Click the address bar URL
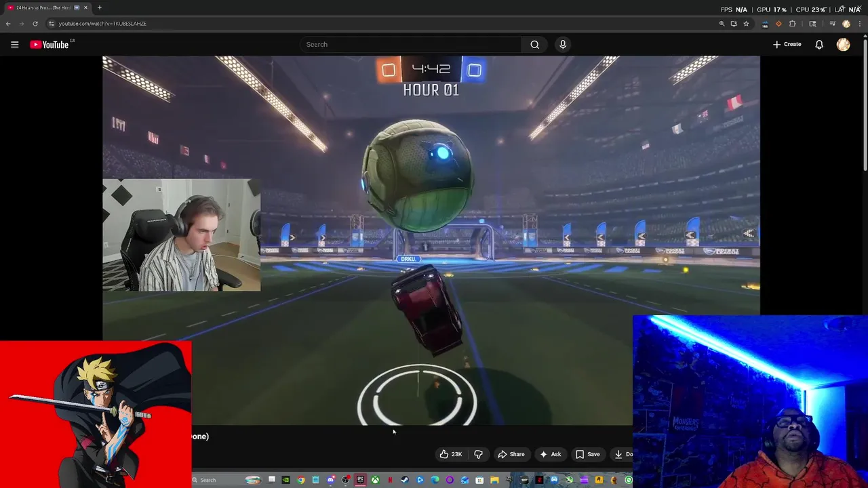 pyautogui.click(x=102, y=24)
